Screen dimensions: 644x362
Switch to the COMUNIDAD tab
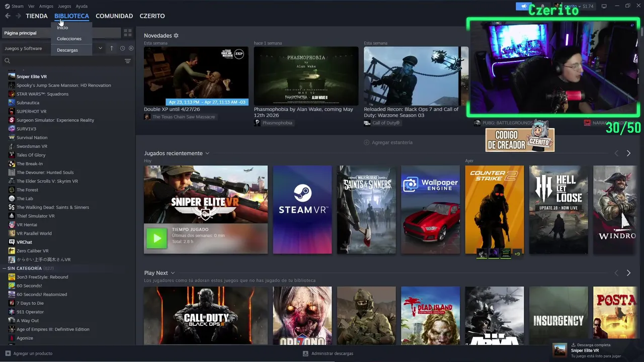point(114,16)
